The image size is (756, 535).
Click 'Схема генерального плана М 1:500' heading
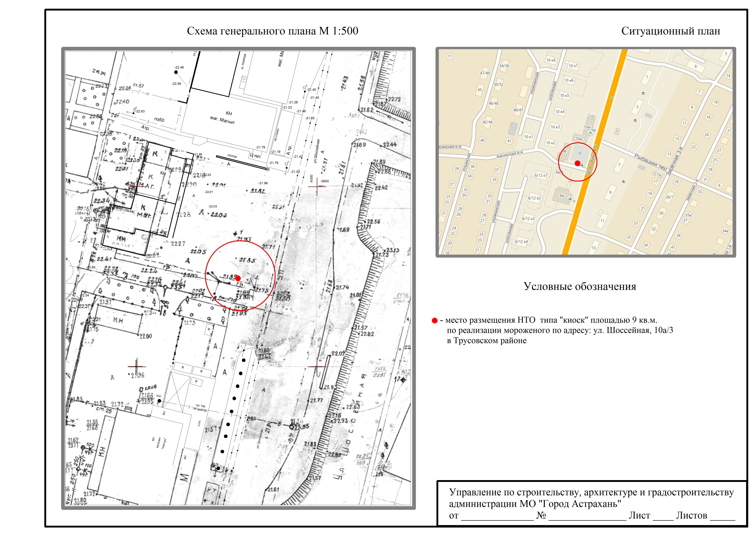click(x=272, y=31)
